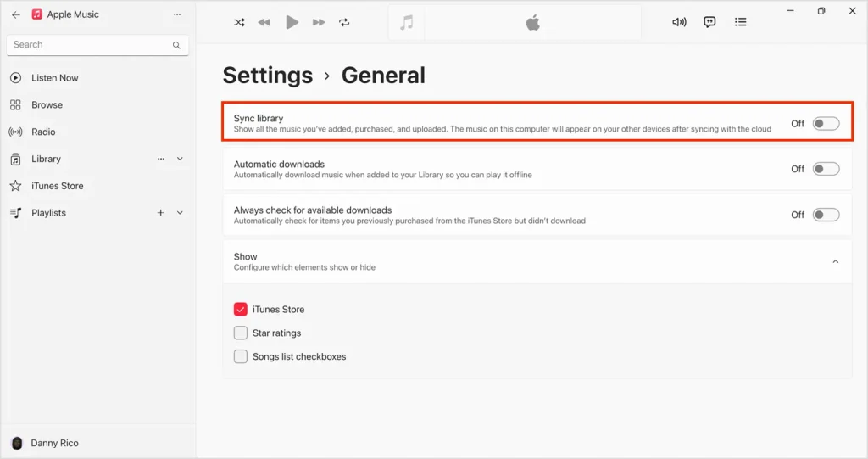Click the Library music icon
The height and width of the screenshot is (459, 868).
tap(15, 160)
